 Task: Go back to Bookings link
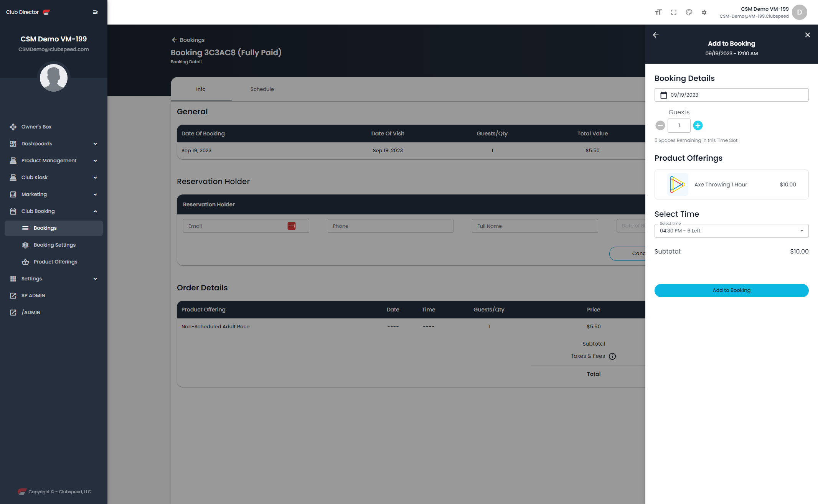(188, 40)
